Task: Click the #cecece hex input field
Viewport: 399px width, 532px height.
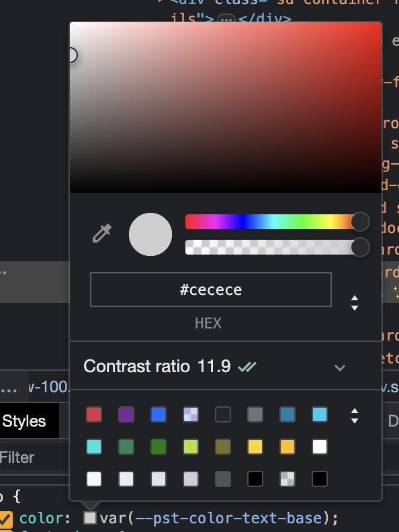Action: [x=211, y=290]
